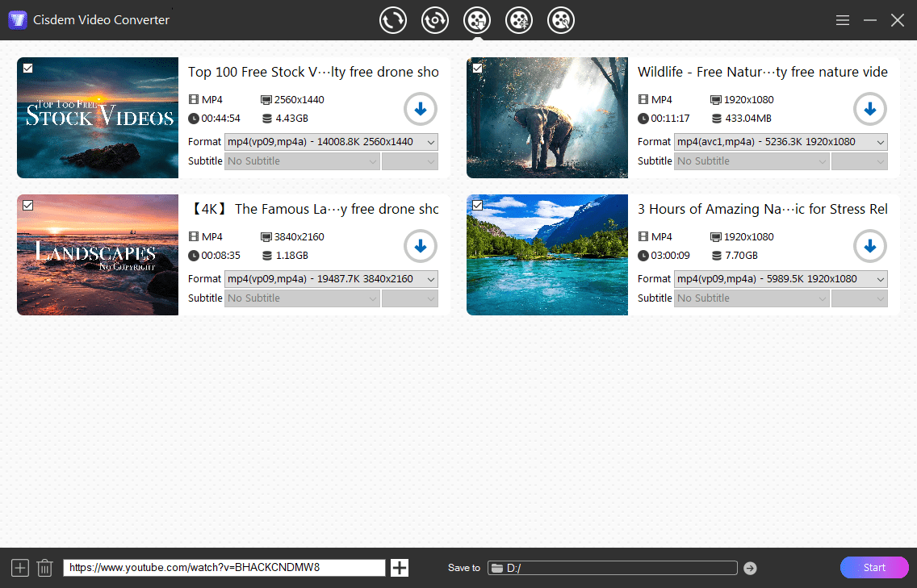Click the 4.43GB file size text
The width and height of the screenshot is (917, 588).
(x=292, y=119)
